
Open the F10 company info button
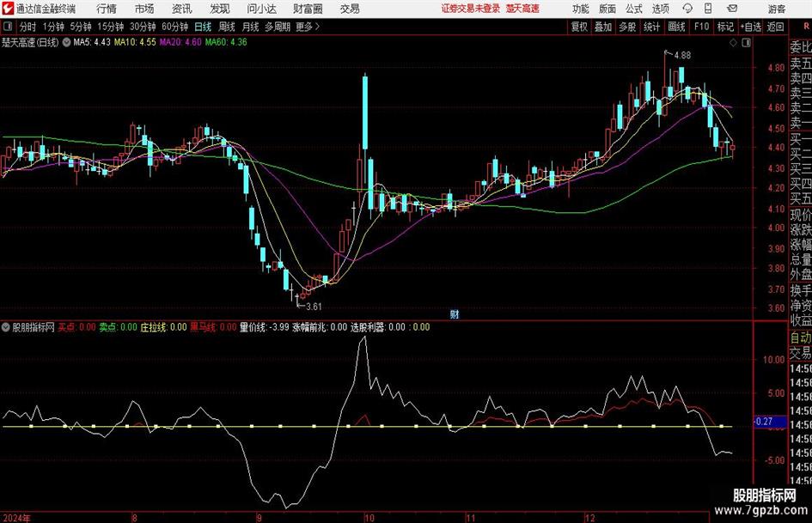click(701, 27)
